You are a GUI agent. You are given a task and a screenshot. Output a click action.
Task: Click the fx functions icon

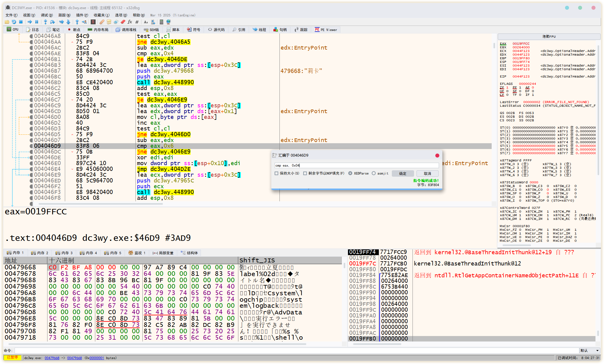130,22
